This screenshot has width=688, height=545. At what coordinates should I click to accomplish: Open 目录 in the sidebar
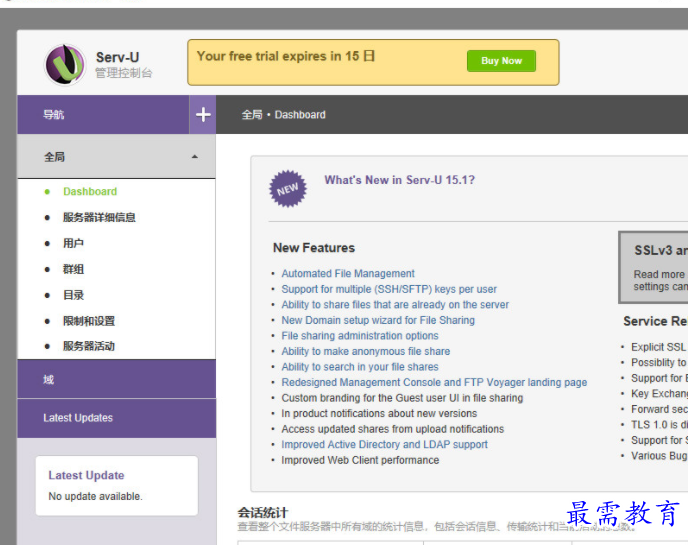(73, 295)
